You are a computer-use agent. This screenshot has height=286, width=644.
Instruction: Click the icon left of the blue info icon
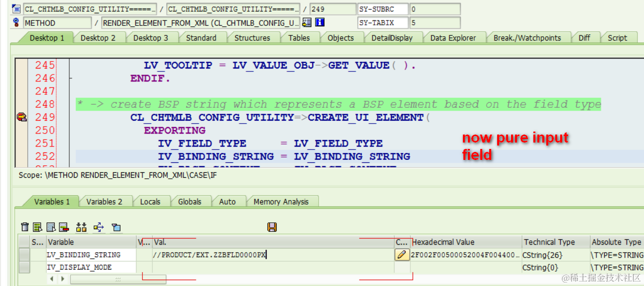[x=307, y=22]
